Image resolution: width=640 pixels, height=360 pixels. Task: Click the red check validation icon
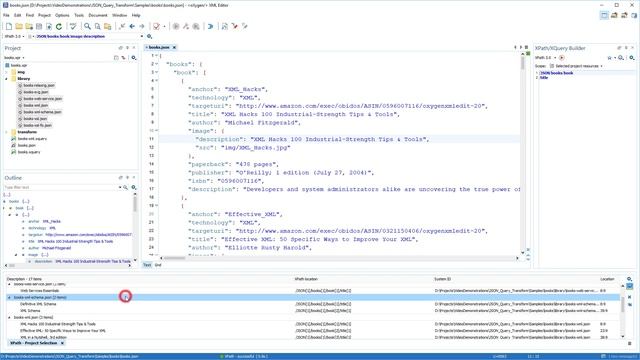click(156, 26)
